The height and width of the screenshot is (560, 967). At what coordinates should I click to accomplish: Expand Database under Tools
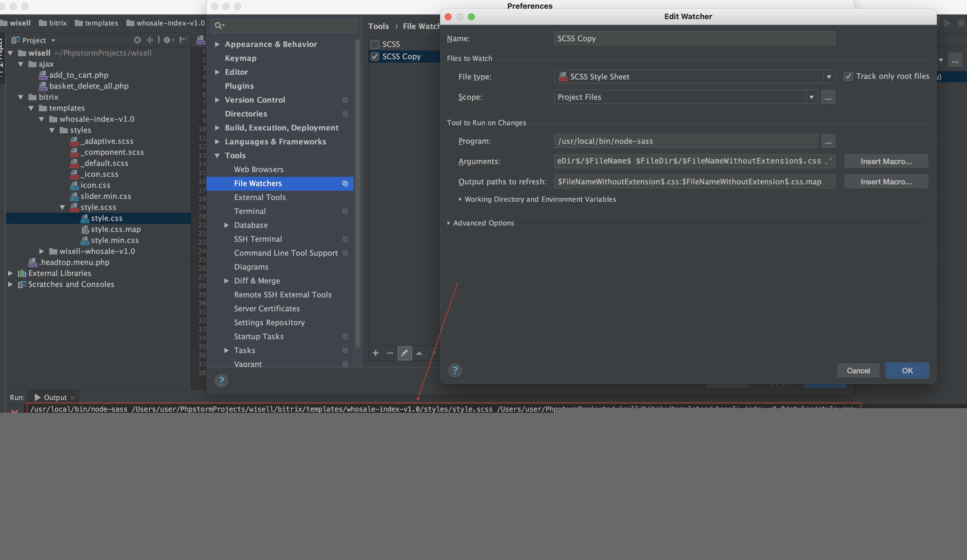(226, 225)
